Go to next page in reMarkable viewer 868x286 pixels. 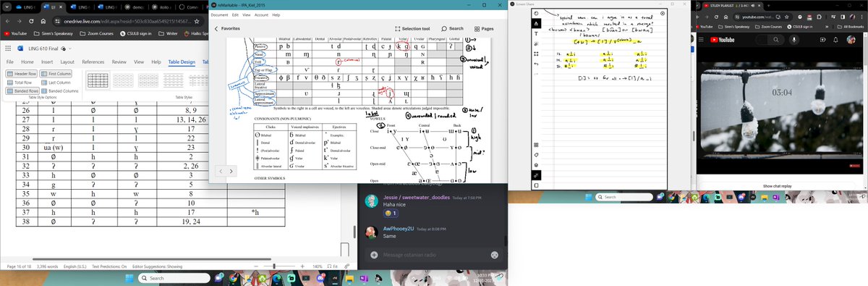tap(231, 172)
